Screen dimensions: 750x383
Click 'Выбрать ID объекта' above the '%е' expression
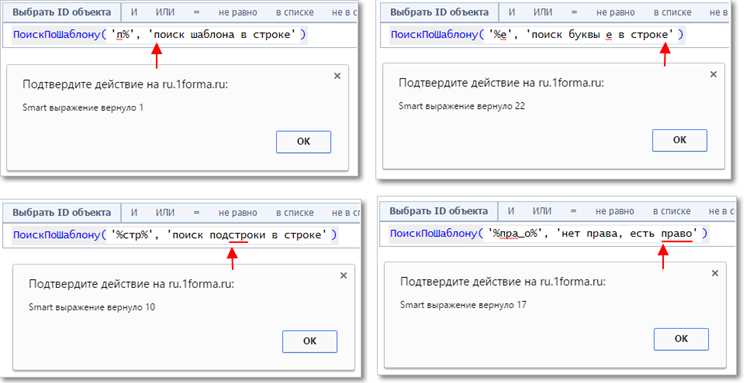tap(439, 12)
